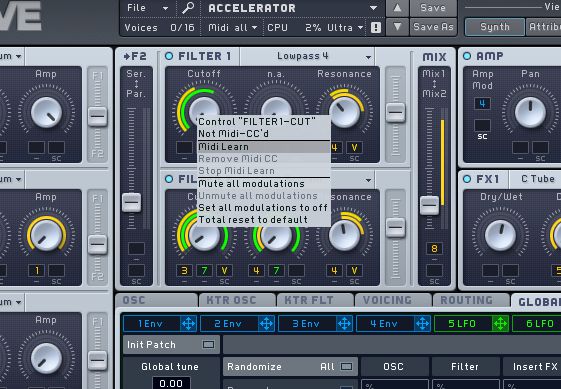This screenshot has height=389, width=561.
Task: Toggle the AMP section power LED
Action: click(467, 56)
